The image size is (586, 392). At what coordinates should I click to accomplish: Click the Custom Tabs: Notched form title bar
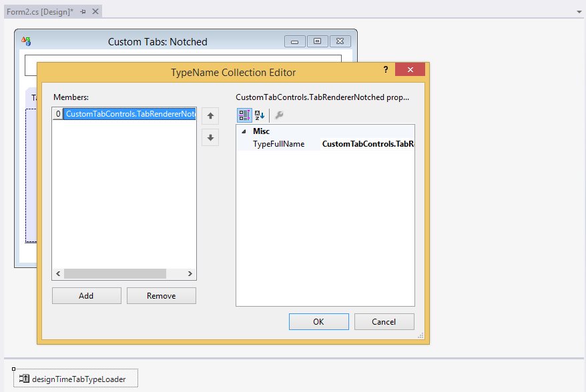158,42
